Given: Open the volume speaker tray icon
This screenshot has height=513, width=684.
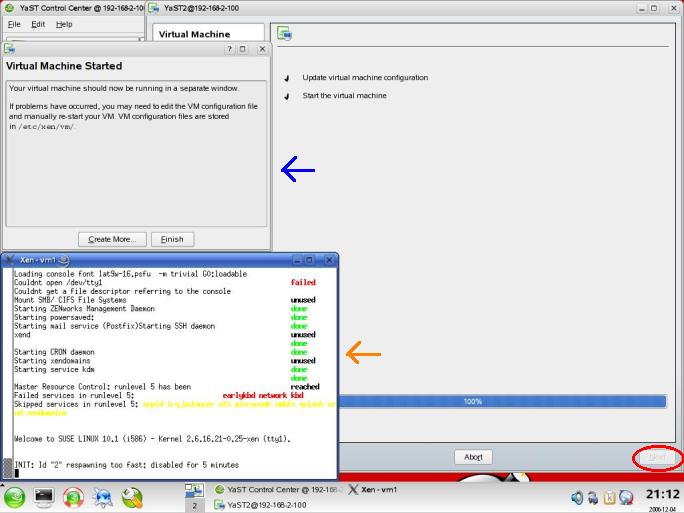Looking at the screenshot, I should [577, 497].
